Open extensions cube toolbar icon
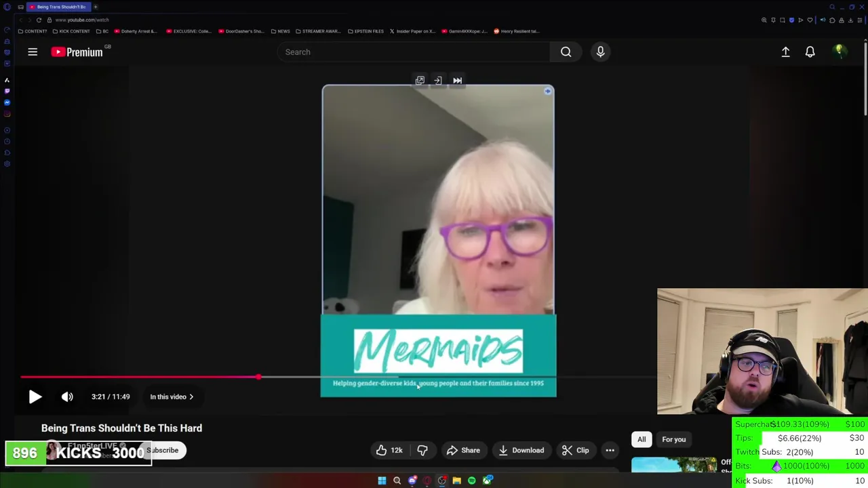Viewport: 868px width, 488px height. [x=832, y=20]
